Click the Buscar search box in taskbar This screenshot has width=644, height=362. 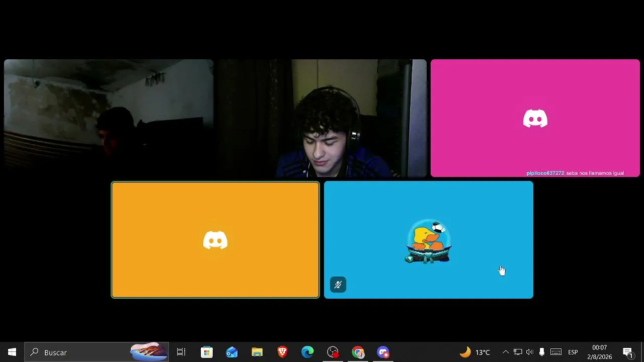[97, 352]
